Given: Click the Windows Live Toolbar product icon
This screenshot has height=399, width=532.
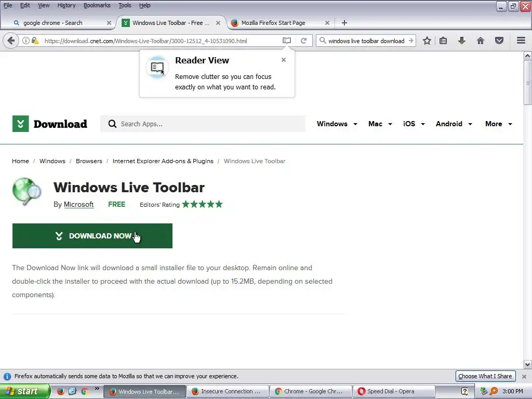Looking at the screenshot, I should pos(27,192).
